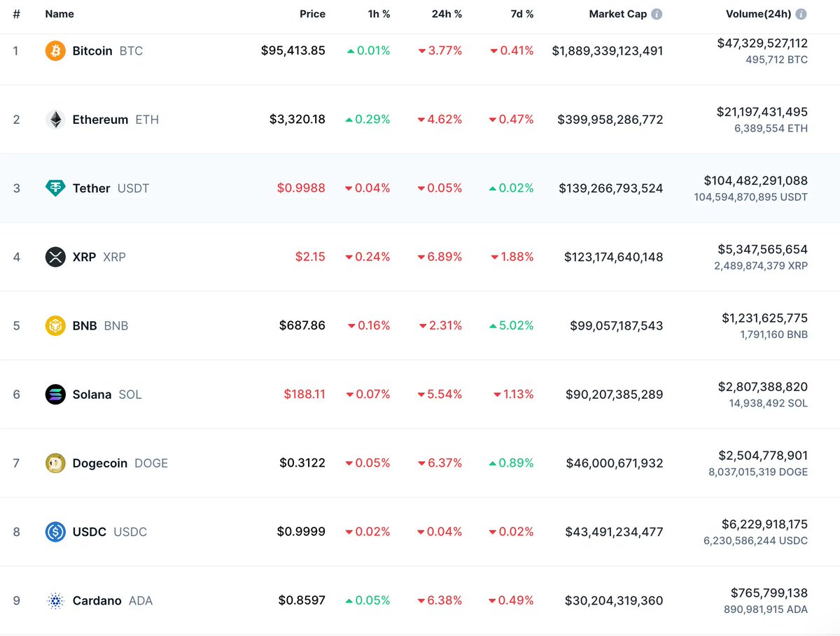Sort by the 7d % column header
Viewport: 840px width, 636px height.
521,14
